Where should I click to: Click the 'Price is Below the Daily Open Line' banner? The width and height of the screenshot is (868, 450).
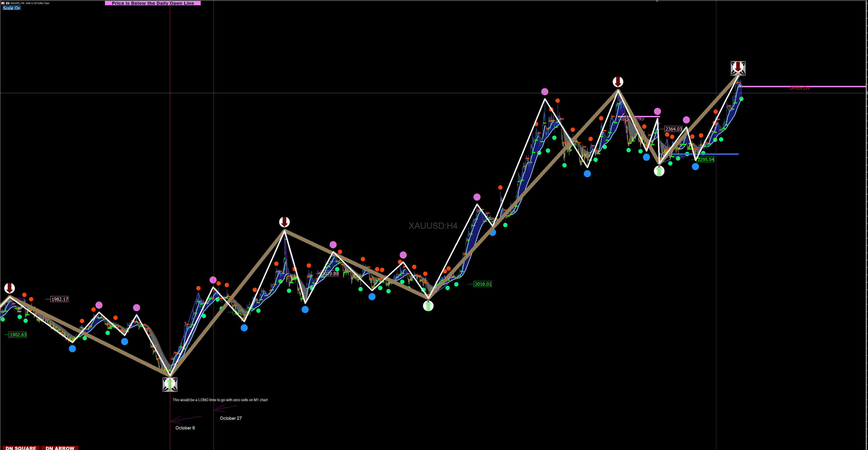[153, 3]
